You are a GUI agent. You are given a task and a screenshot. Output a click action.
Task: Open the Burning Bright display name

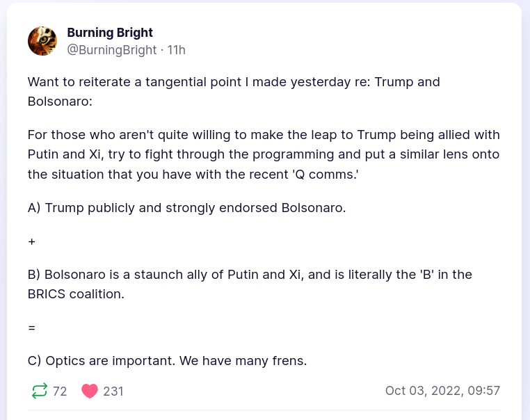(110, 33)
